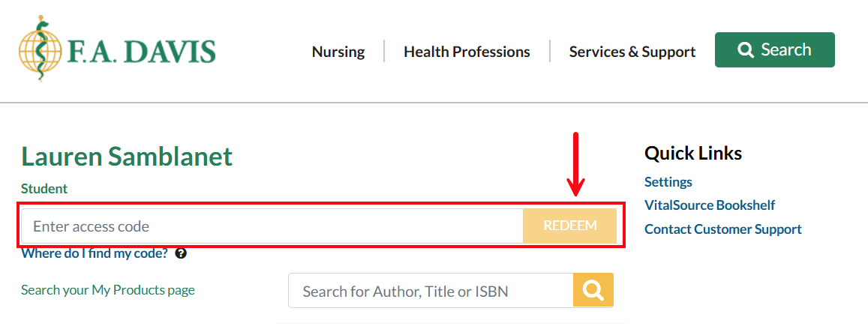Click the yellow magnifier search icon button
This screenshot has height=332, width=868.
pos(593,291)
